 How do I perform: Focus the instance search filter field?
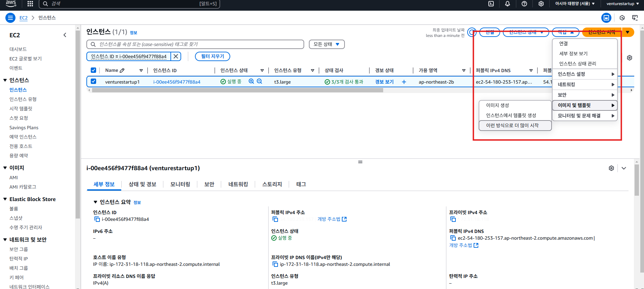[195, 44]
